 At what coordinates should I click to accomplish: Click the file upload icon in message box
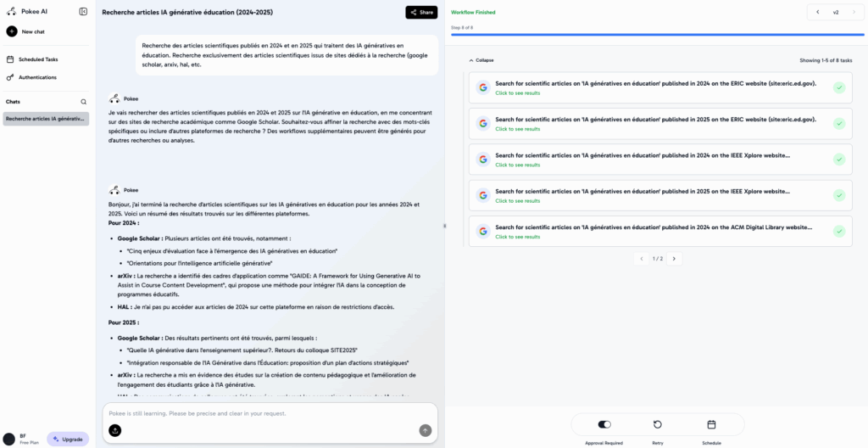[x=115, y=430]
